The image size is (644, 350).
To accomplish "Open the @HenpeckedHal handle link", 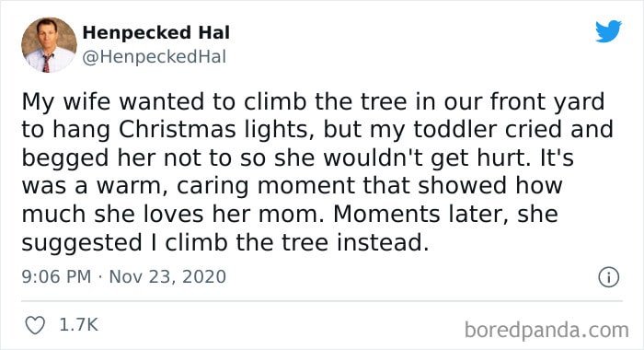I will [x=154, y=57].
